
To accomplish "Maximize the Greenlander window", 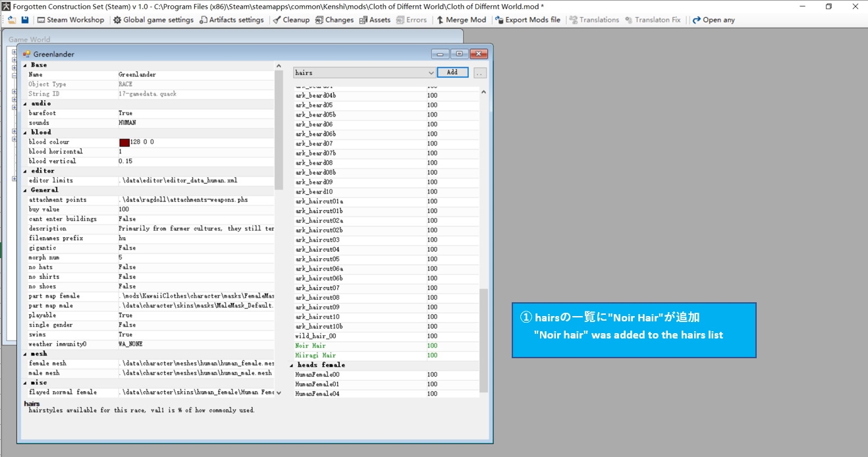I will 460,54.
